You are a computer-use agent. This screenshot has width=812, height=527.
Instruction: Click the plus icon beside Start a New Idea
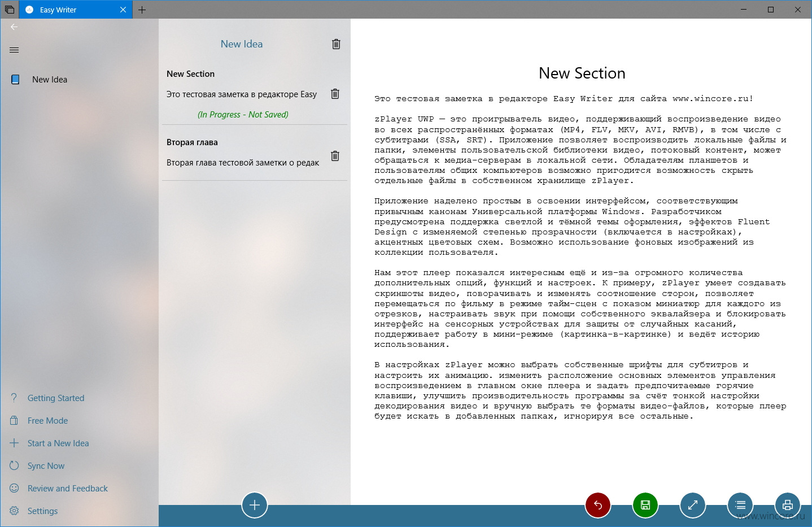(14, 443)
